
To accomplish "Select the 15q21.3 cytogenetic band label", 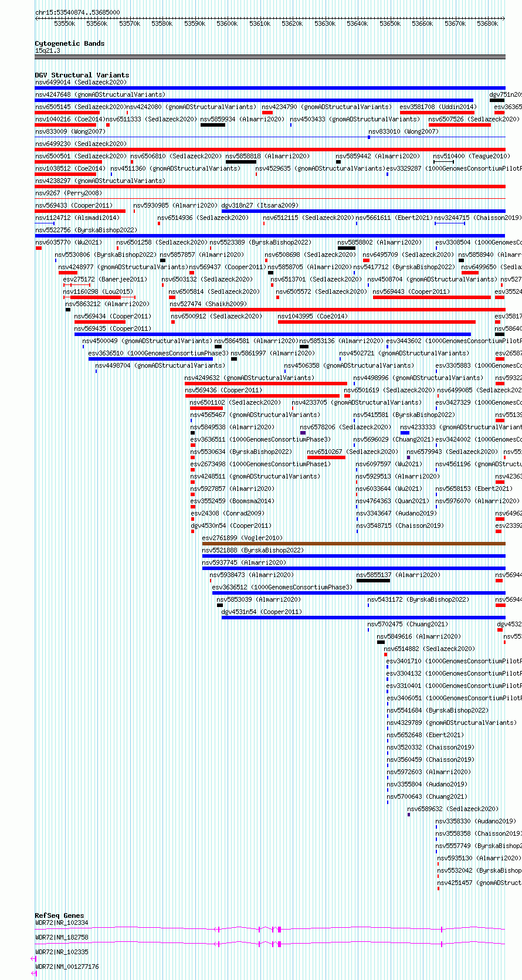I will coord(48,51).
